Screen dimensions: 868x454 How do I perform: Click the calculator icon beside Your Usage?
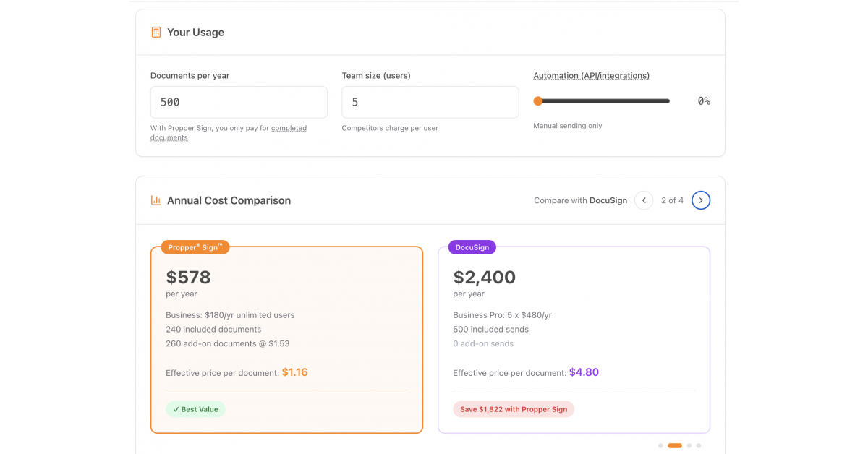click(x=156, y=32)
